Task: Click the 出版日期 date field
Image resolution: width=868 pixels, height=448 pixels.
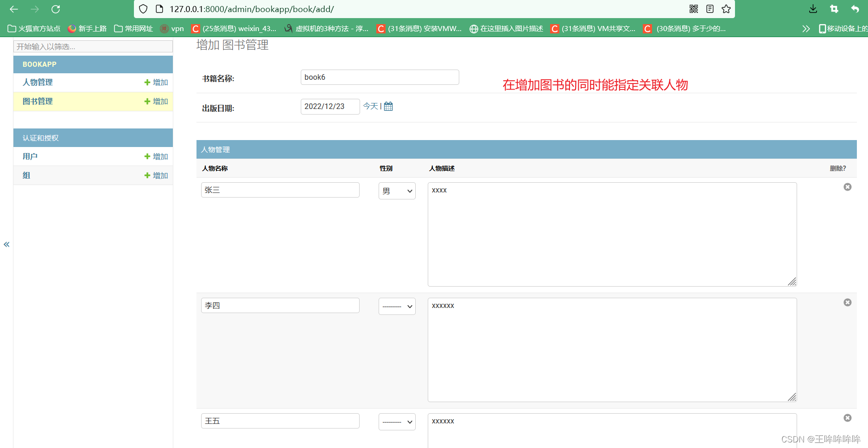Action: click(330, 107)
